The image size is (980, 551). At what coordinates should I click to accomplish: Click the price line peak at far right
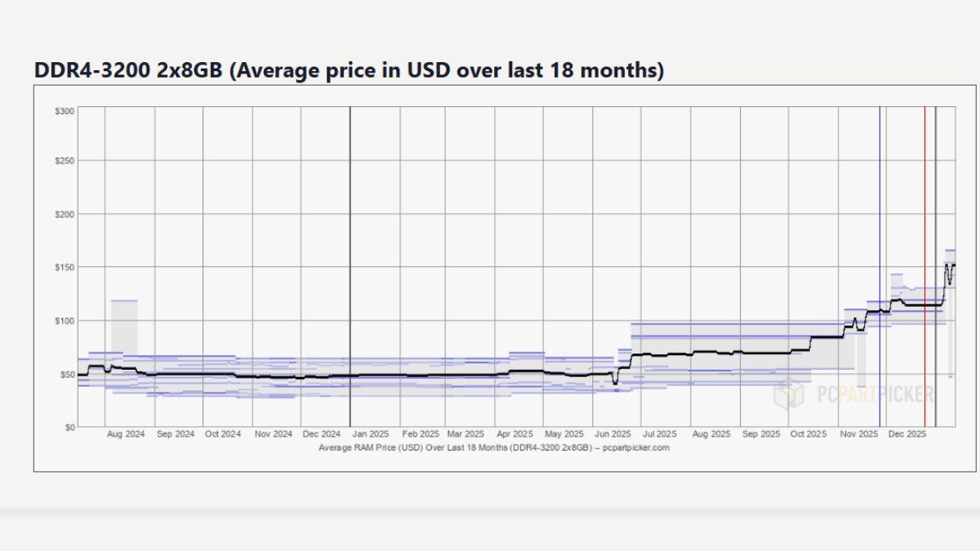tap(947, 264)
